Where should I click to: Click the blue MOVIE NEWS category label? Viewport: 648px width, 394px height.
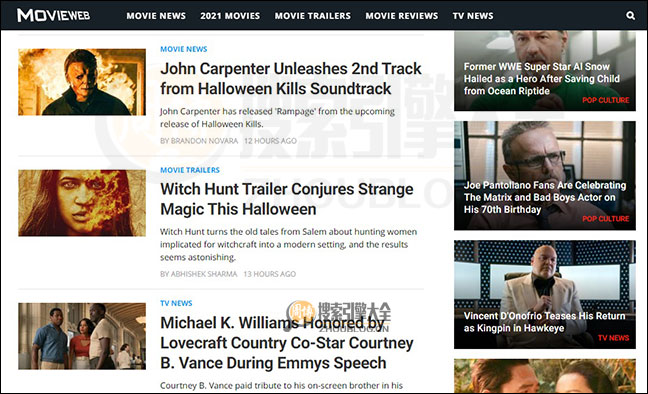[x=184, y=49]
